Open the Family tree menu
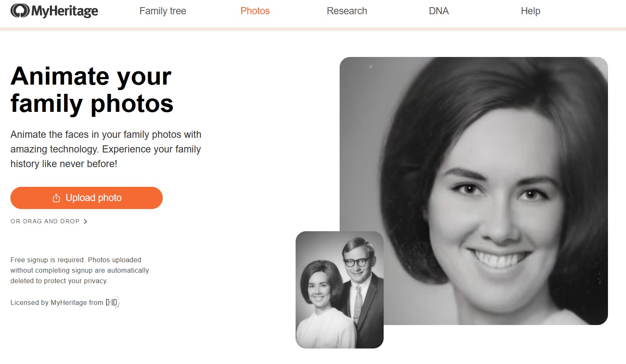This screenshot has width=626, height=364. (163, 11)
